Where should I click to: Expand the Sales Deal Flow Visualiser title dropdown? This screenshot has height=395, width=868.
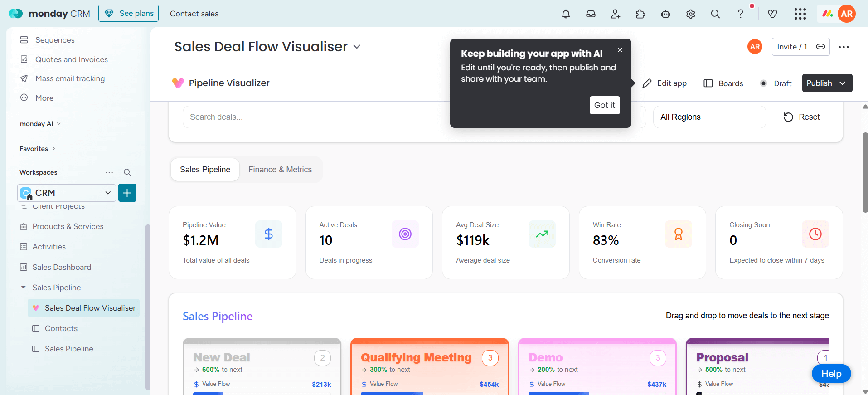click(357, 47)
